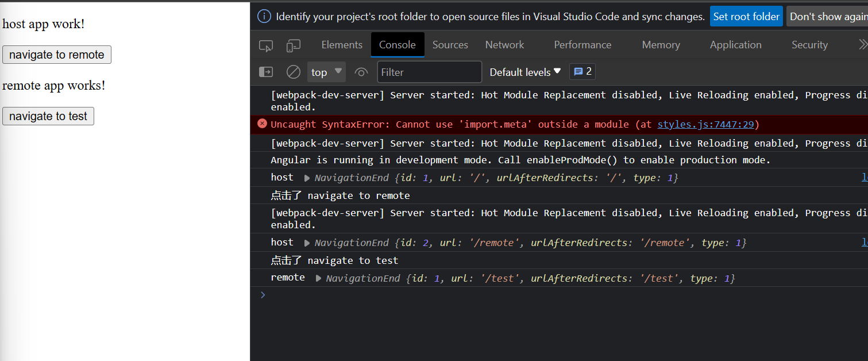
Task: Expand the first host NavigationEnd object
Action: 307,178
